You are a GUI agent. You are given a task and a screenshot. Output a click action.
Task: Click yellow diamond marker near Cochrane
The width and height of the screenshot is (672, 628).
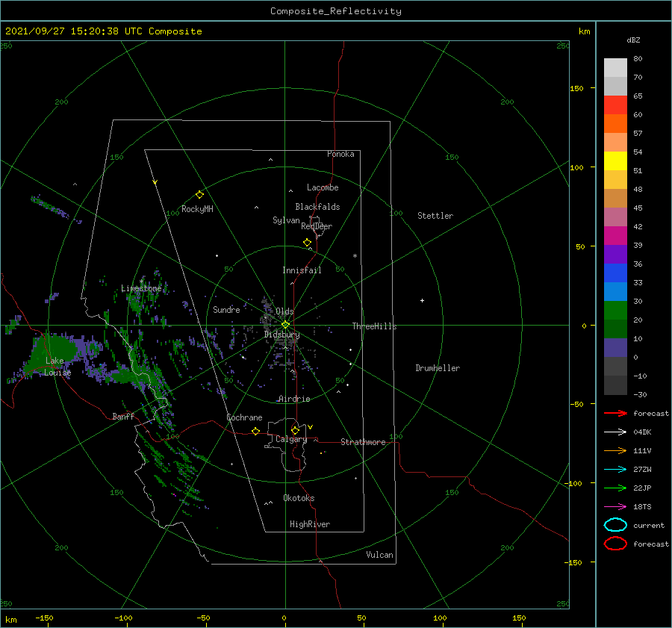[255, 432]
